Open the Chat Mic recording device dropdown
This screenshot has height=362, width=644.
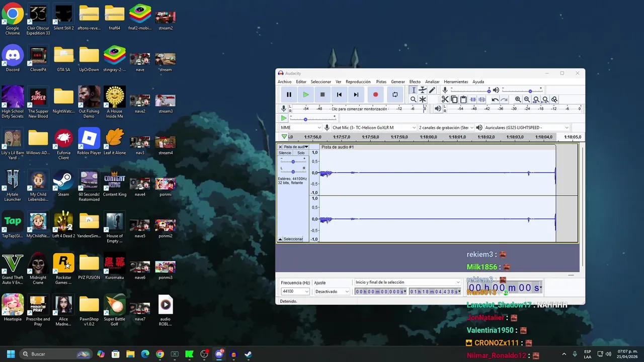pyautogui.click(x=374, y=128)
